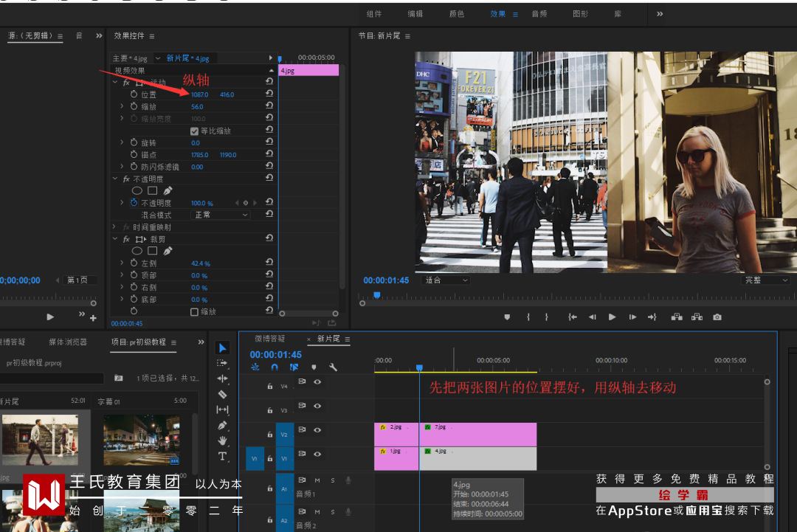Open the 适合 zoom level dropdown
This screenshot has width=797, height=532.
point(445,280)
